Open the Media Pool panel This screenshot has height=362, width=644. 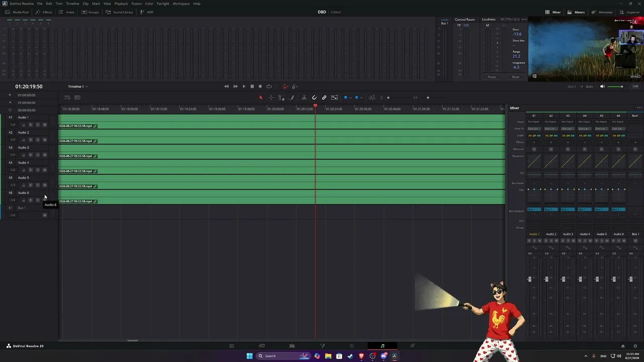point(17,12)
